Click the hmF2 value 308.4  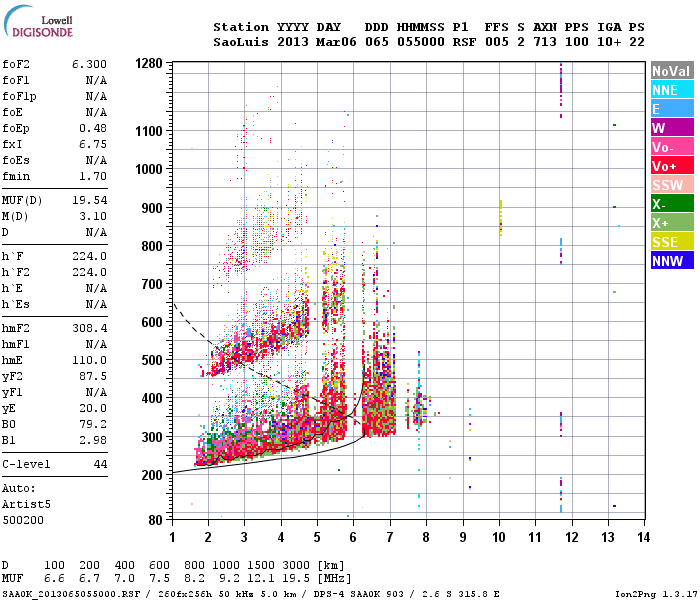pyautogui.click(x=89, y=328)
